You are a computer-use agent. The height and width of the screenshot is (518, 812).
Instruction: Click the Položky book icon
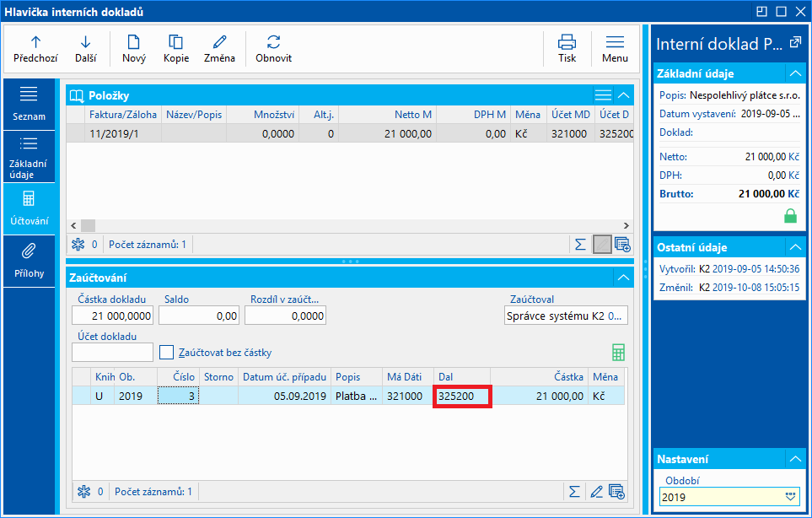click(x=77, y=95)
